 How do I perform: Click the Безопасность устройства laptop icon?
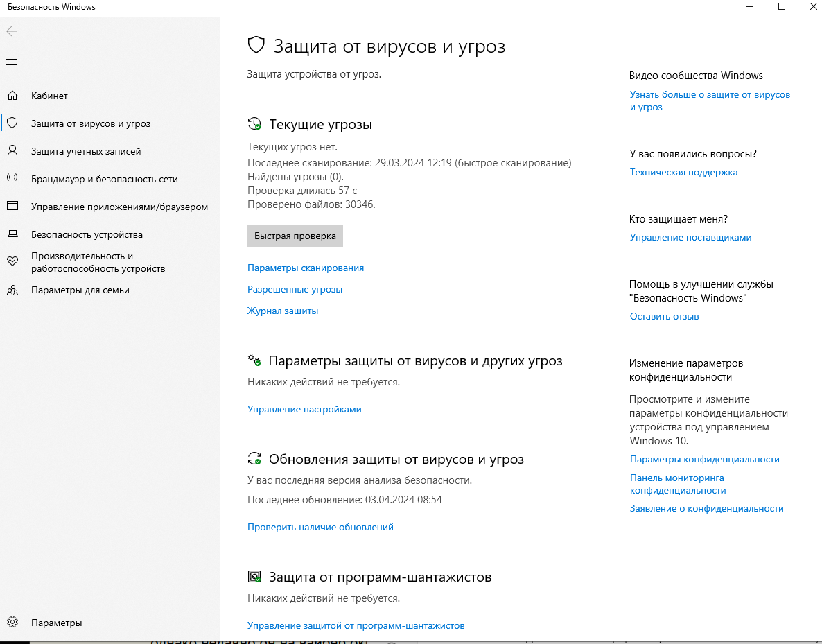click(x=12, y=234)
